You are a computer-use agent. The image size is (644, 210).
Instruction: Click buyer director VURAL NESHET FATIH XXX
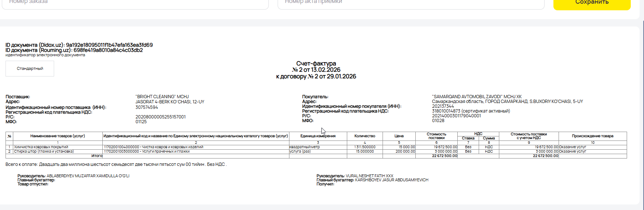(369, 176)
